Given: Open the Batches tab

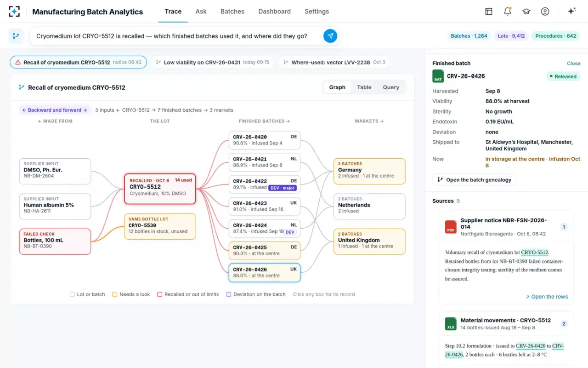Looking at the screenshot, I should coord(232,11).
